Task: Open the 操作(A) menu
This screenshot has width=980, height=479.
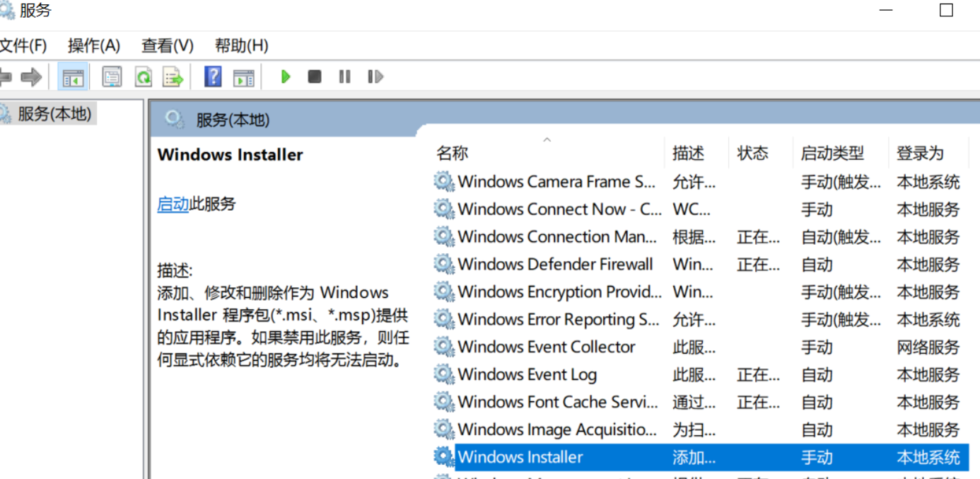Action: (94, 46)
